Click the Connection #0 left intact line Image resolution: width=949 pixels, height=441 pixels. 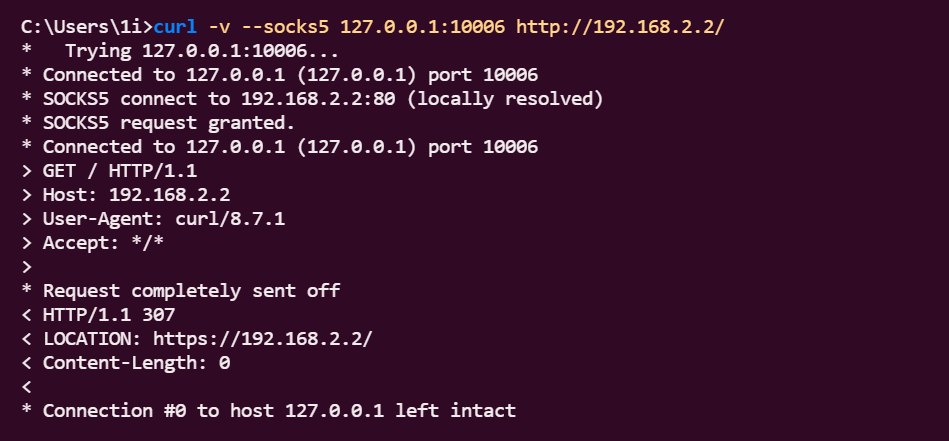[x=279, y=411]
